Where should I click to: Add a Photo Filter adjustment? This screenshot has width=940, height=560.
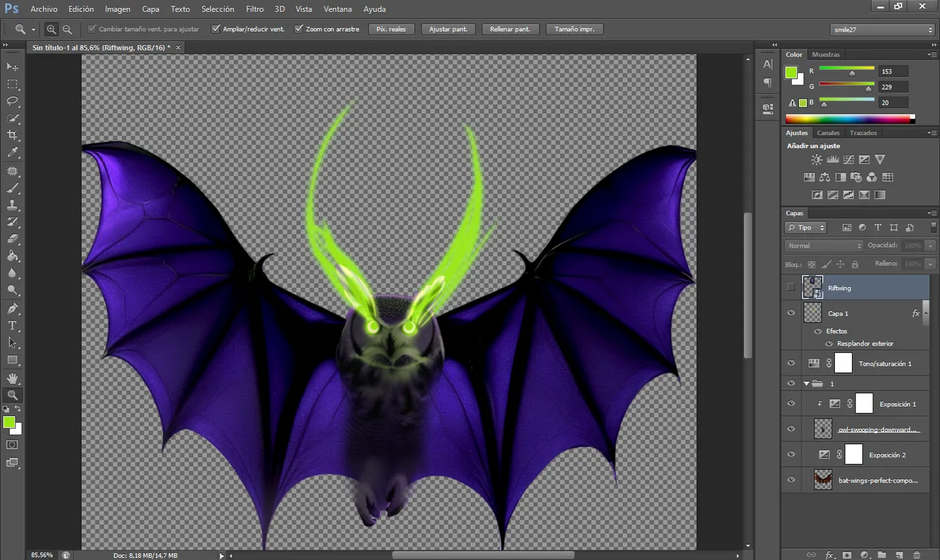856,177
